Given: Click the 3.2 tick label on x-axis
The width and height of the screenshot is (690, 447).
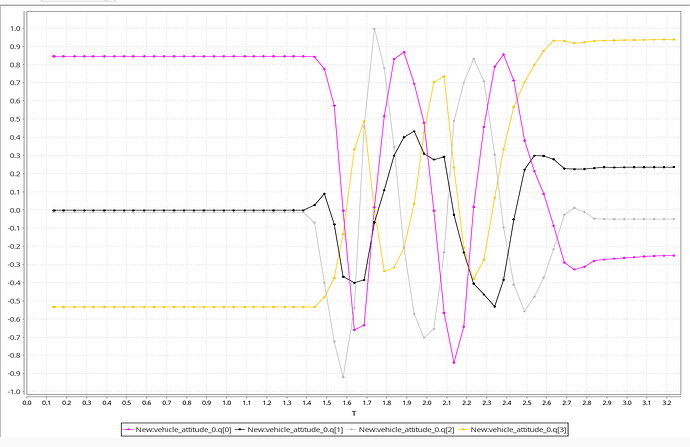Looking at the screenshot, I should 666,403.
